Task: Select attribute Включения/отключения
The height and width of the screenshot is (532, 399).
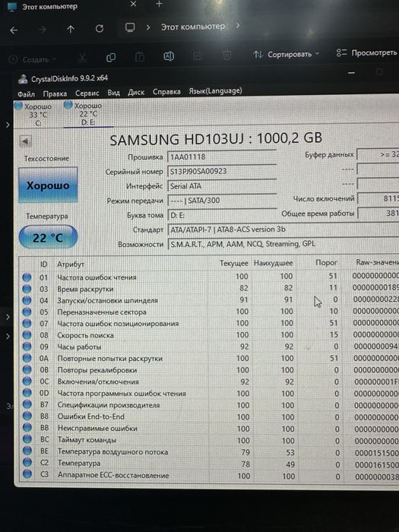Action: pos(98,382)
